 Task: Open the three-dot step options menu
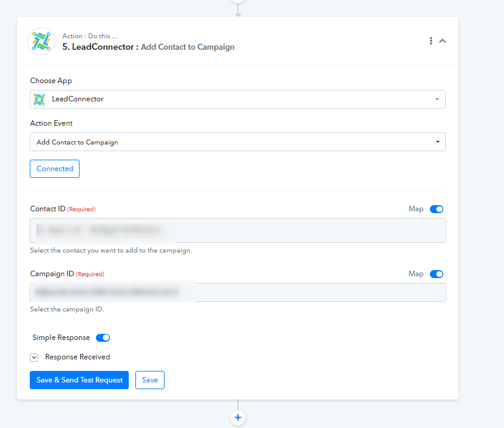[431, 41]
